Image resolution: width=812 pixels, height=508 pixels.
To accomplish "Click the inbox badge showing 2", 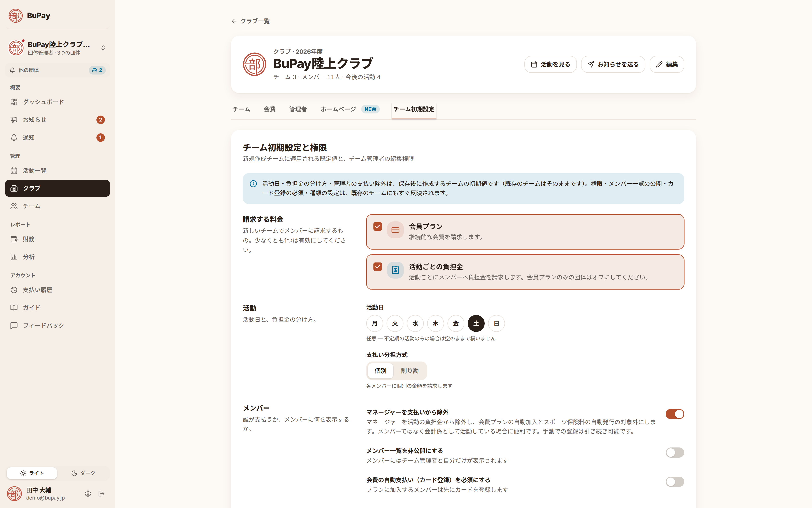I will coord(97,70).
